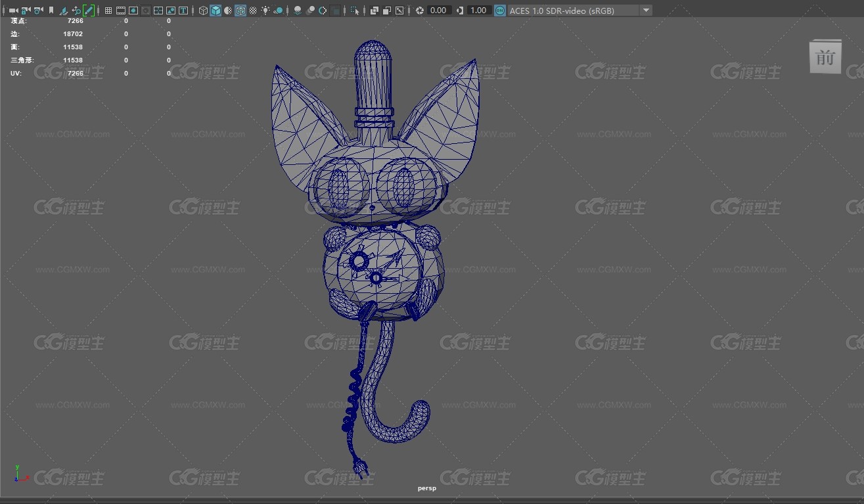864x504 pixels.
Task: Click the Depth of Field icon
Action: coord(335,11)
